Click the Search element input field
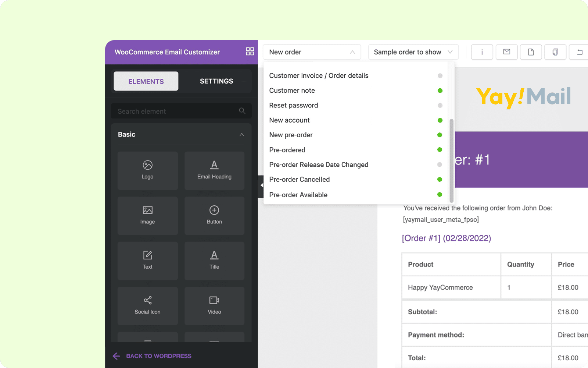The width and height of the screenshot is (588, 368). pyautogui.click(x=181, y=111)
